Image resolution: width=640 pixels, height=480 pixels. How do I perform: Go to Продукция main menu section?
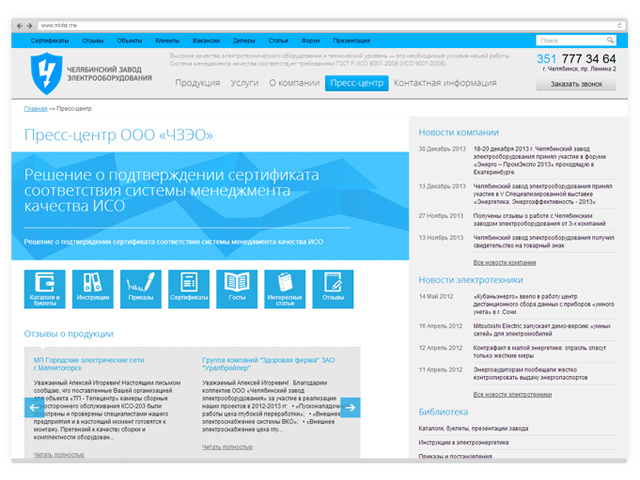[x=198, y=83]
